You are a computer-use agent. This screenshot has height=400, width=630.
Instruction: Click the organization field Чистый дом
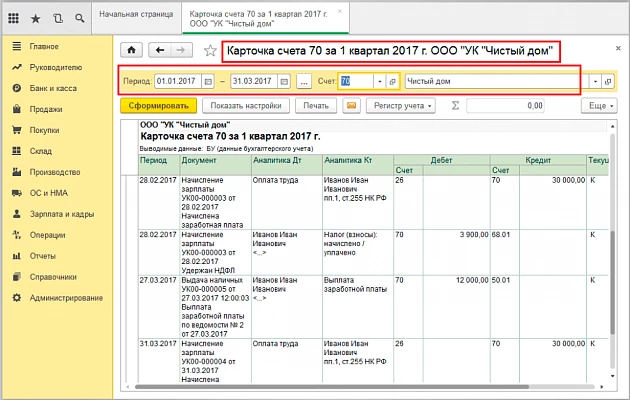(497, 82)
